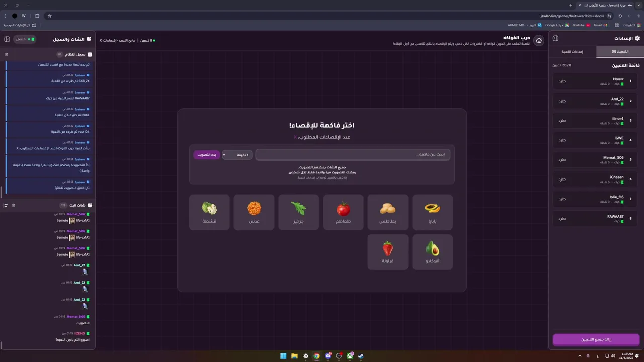This screenshot has height=362, width=644.
Task: Switch to the Players tab
Action: click(620, 51)
